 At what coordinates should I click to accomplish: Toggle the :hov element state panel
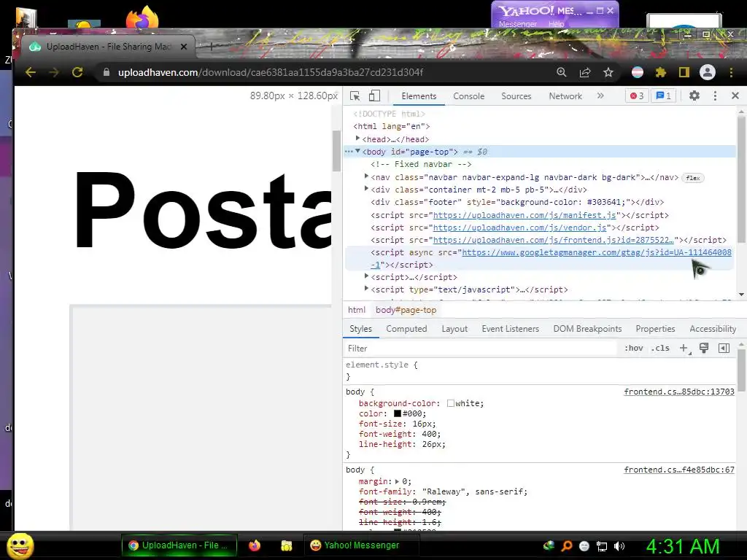pos(634,348)
